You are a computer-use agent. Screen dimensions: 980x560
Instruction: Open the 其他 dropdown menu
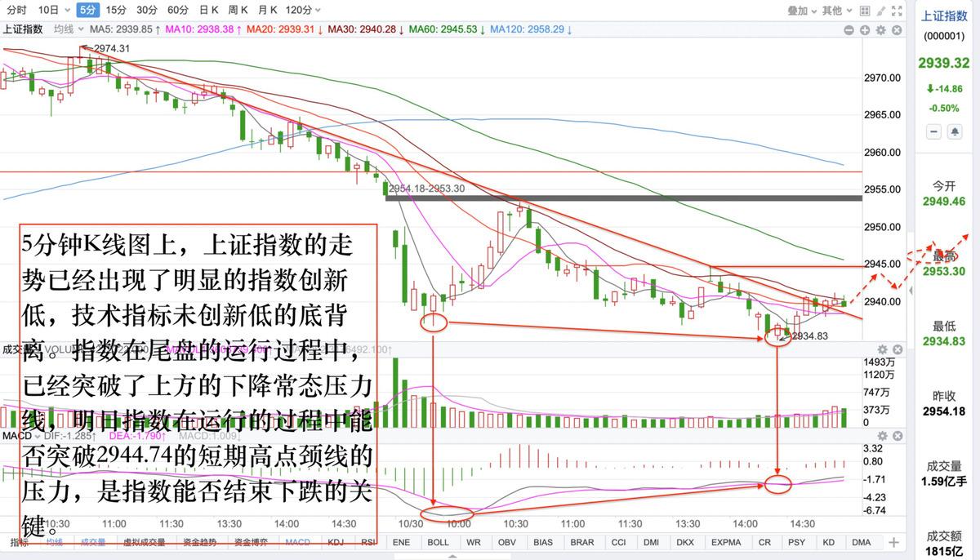pos(835,11)
